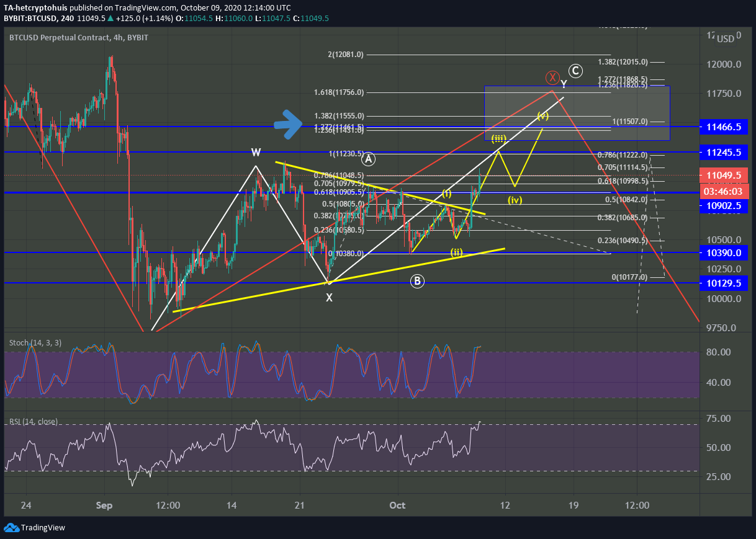Click the 0.236(10490.5) Fibonacci label
Image resolution: width=756 pixels, height=539 pixels.
click(623, 241)
